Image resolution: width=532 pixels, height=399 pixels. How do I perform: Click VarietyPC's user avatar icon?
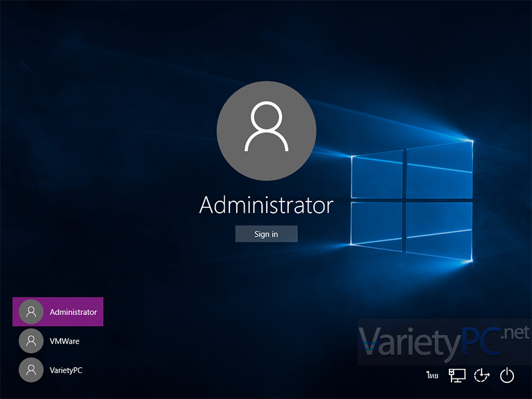pos(31,370)
